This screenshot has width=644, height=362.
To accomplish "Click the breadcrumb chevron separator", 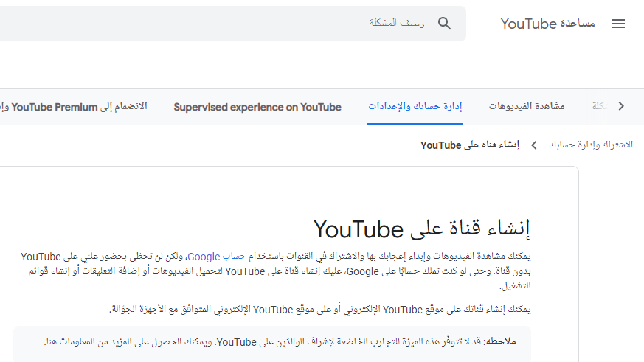I will [x=534, y=145].
